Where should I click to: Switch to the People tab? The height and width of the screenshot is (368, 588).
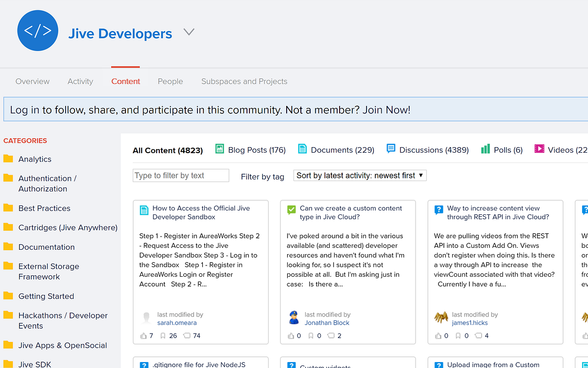pyautogui.click(x=170, y=81)
